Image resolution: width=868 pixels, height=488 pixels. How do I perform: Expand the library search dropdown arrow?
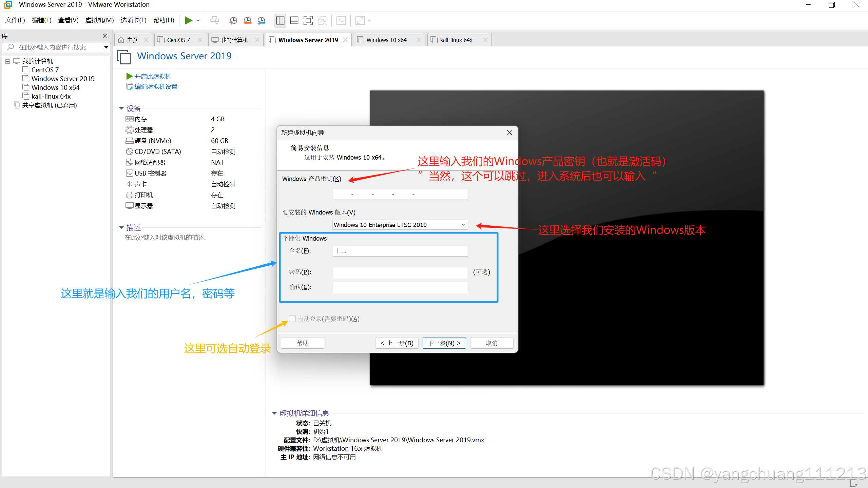106,47
